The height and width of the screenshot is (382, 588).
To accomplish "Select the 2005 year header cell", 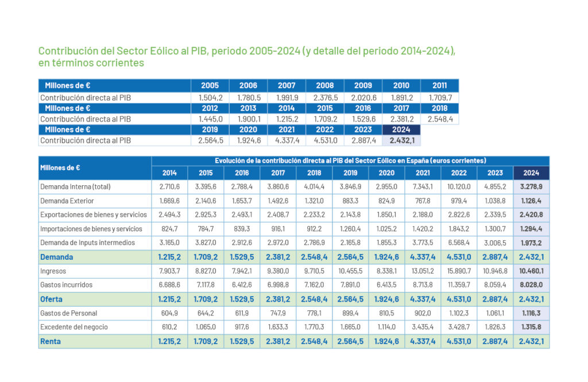I will pos(210,85).
